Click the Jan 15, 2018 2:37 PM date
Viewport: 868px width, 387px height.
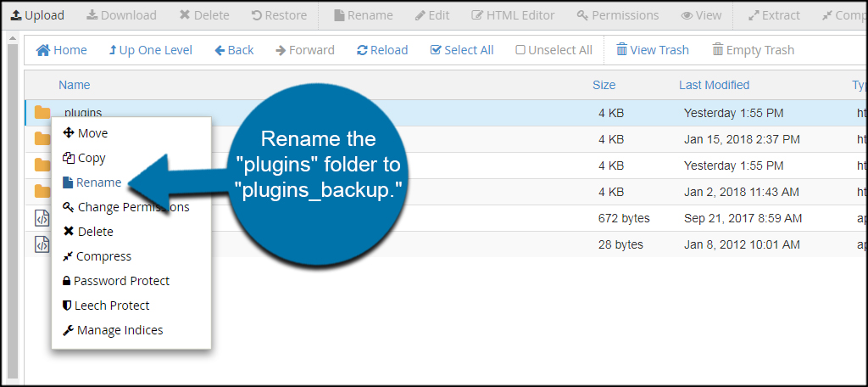[x=742, y=139]
